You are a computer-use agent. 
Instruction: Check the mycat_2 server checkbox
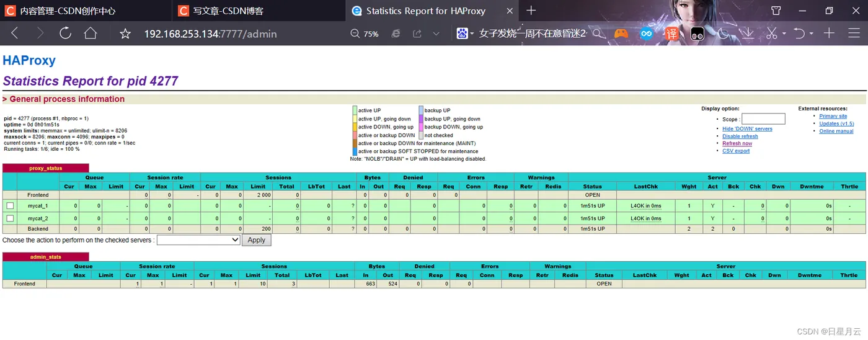point(10,218)
